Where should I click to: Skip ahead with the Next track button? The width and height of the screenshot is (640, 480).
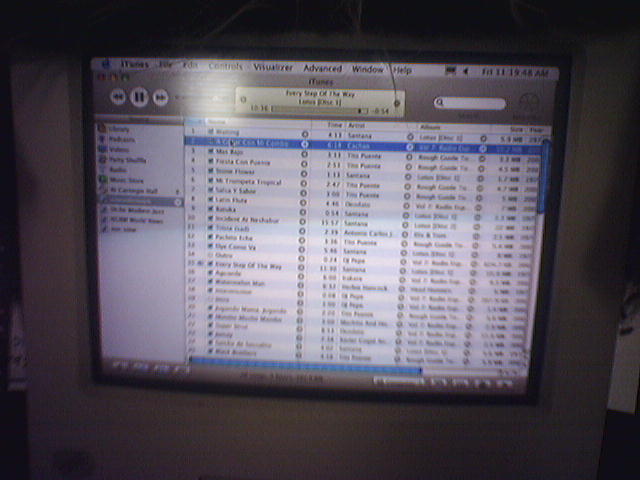(x=161, y=98)
